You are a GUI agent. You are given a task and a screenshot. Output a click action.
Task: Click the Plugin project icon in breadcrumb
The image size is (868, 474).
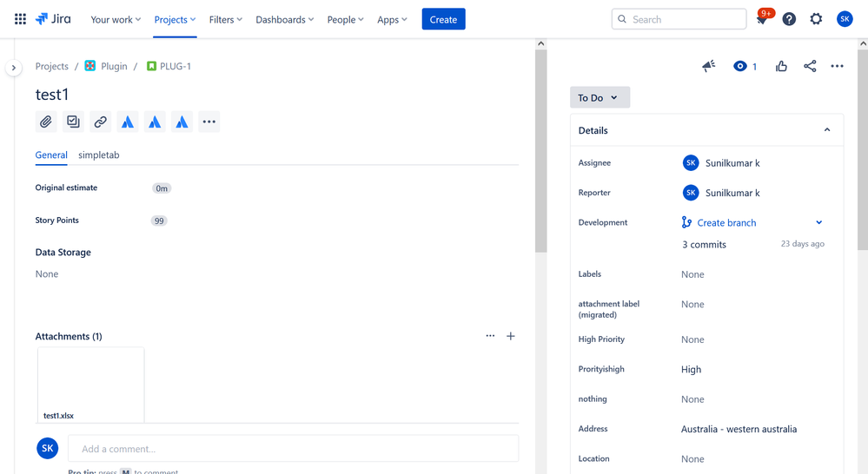pos(90,66)
